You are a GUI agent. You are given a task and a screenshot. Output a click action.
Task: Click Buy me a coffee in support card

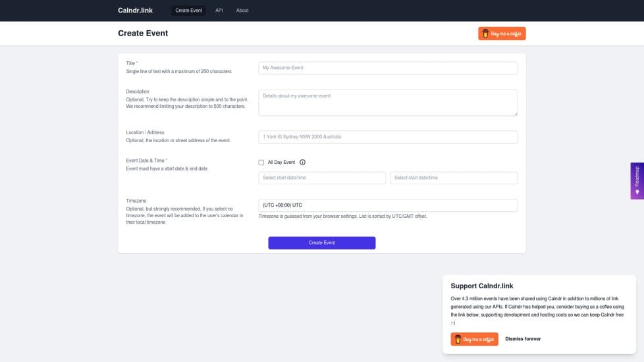tap(474, 339)
